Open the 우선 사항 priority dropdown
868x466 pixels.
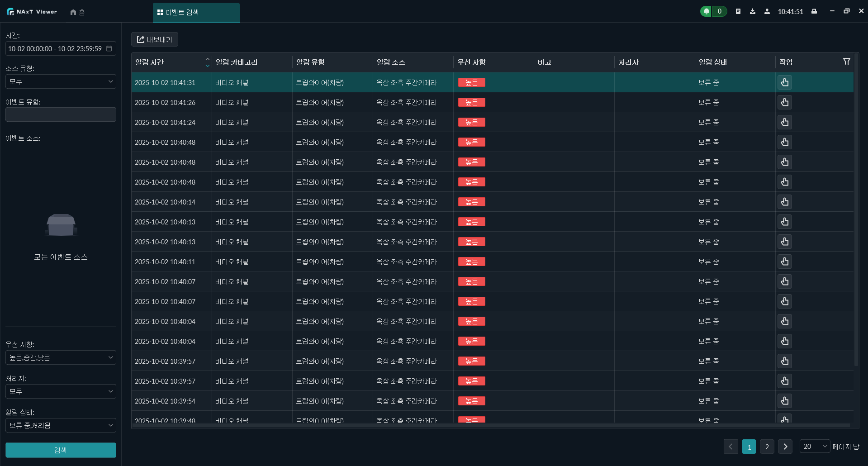[x=61, y=357]
